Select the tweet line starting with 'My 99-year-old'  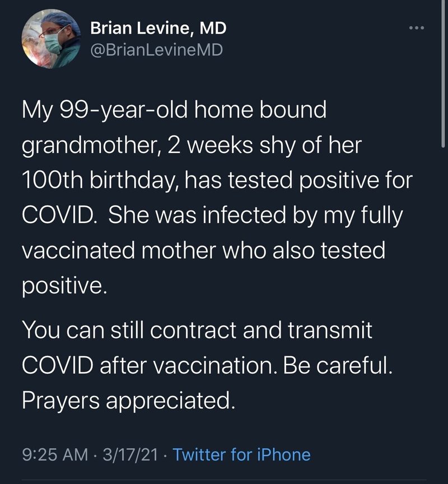(174, 110)
